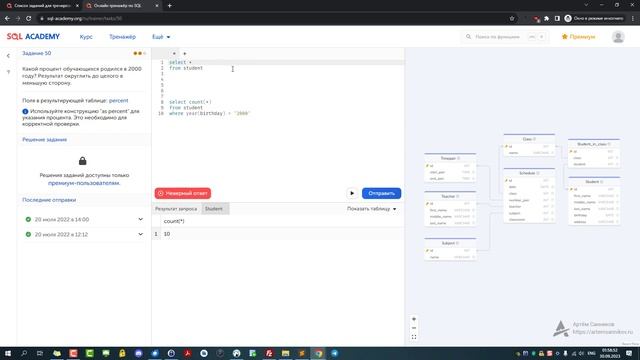This screenshot has width=640, height=360.
Task: Reload the current page
Action: (x=29, y=18)
